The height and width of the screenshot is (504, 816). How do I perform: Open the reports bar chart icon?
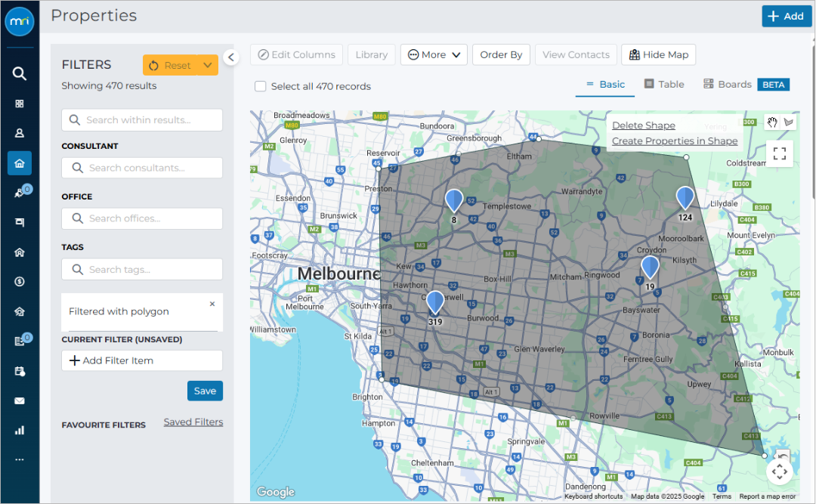click(19, 431)
